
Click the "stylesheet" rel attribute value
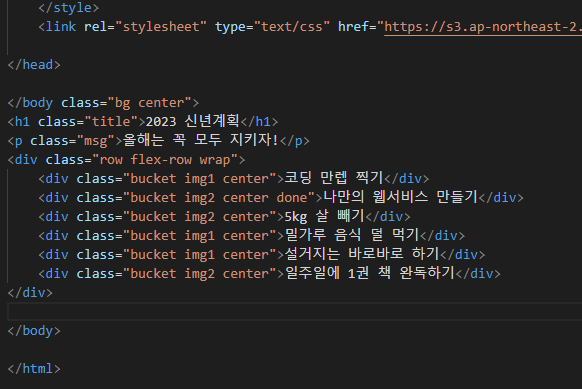pos(161,27)
